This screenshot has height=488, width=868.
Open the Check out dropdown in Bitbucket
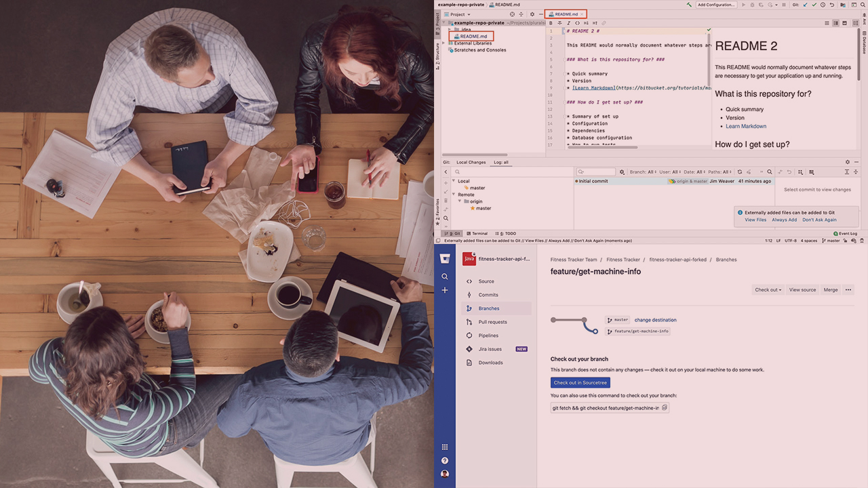tap(768, 289)
